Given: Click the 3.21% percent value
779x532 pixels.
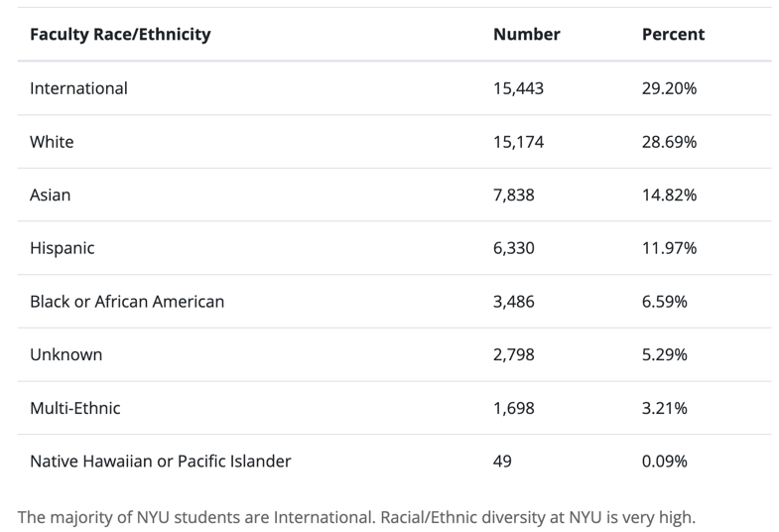Looking at the screenshot, I should pyautogui.click(x=665, y=408).
